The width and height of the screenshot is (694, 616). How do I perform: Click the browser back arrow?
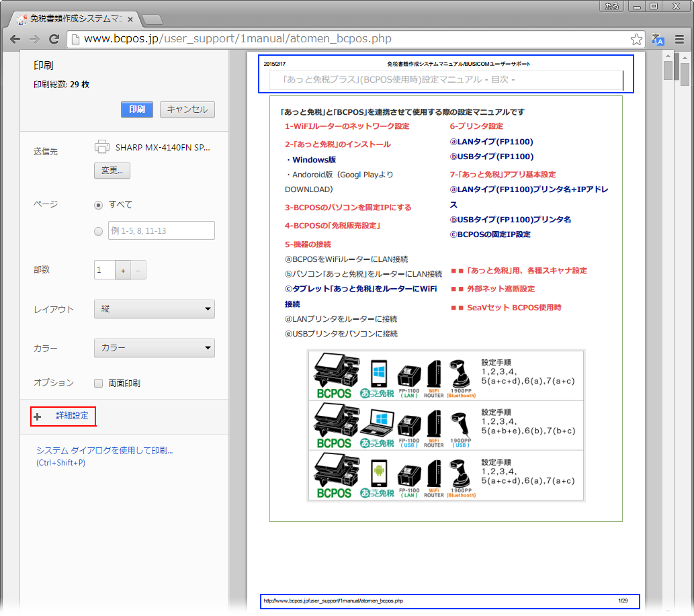pyautogui.click(x=14, y=39)
